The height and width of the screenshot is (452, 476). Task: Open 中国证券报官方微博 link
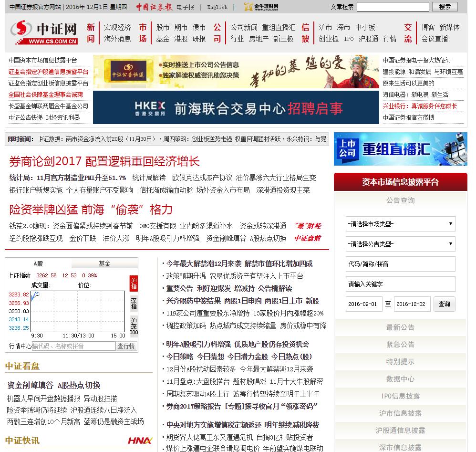409,117
